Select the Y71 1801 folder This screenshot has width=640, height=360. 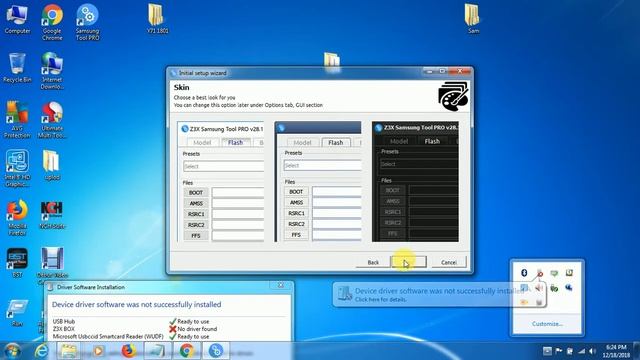[157, 19]
